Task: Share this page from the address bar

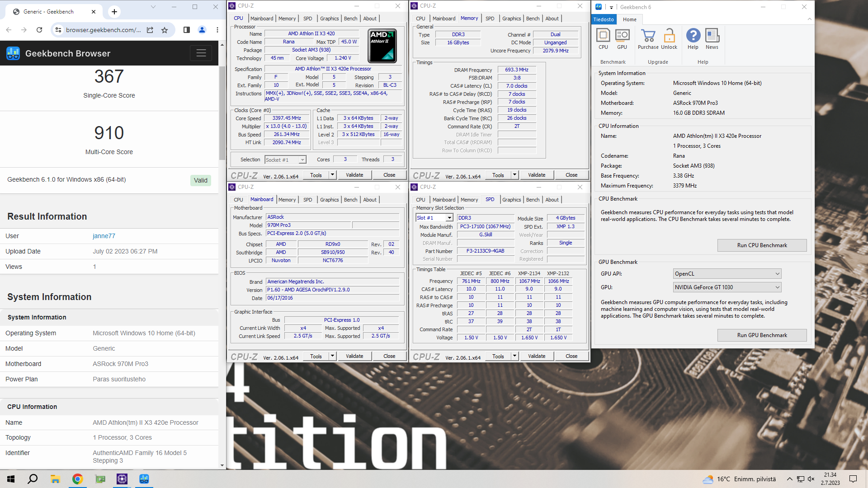Action: pos(150,30)
